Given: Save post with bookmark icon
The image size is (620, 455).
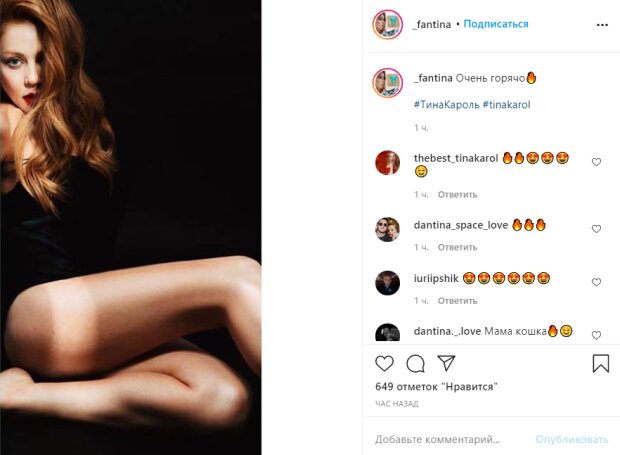Looking at the screenshot, I should tap(601, 363).
